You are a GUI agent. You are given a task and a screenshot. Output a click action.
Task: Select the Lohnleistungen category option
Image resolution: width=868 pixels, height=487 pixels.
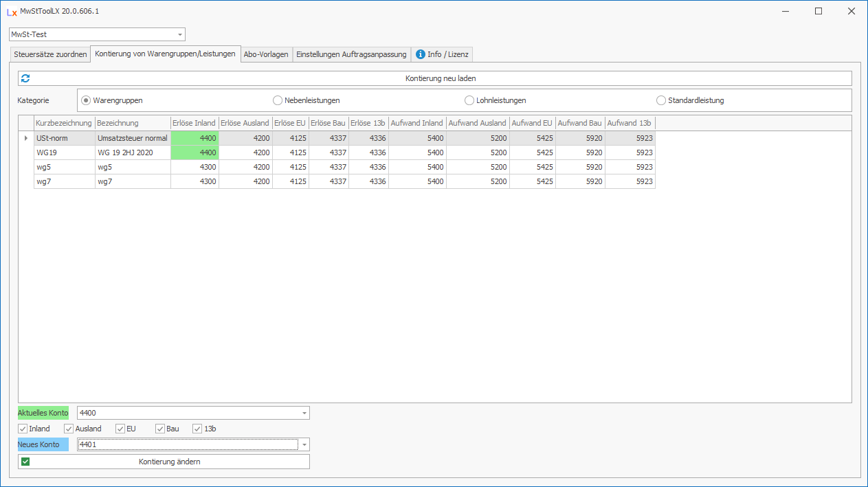coord(469,100)
